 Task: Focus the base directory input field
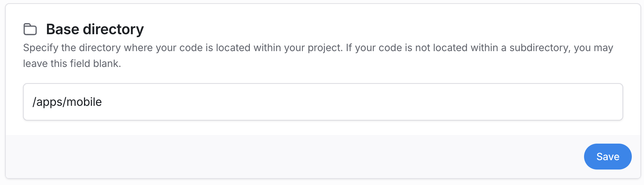(x=323, y=102)
